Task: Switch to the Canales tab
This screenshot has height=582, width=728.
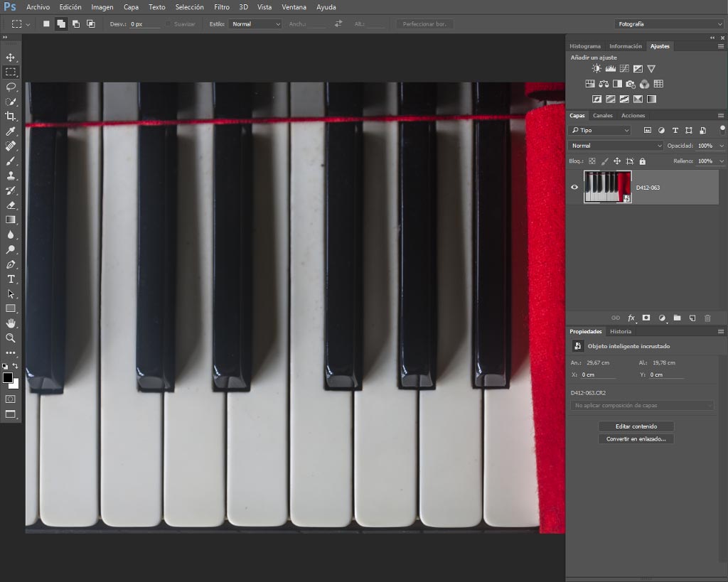Action: click(x=603, y=116)
